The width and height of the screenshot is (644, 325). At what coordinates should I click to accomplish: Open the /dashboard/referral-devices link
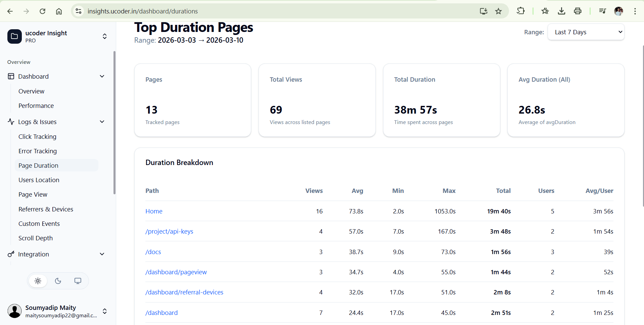click(x=184, y=292)
